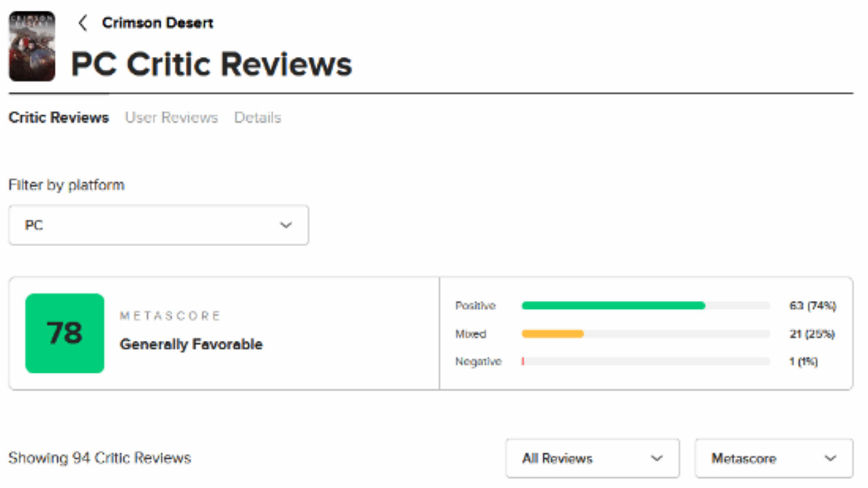The image size is (868, 488).
Task: Click the Positive reviews label
Action: coord(475,306)
